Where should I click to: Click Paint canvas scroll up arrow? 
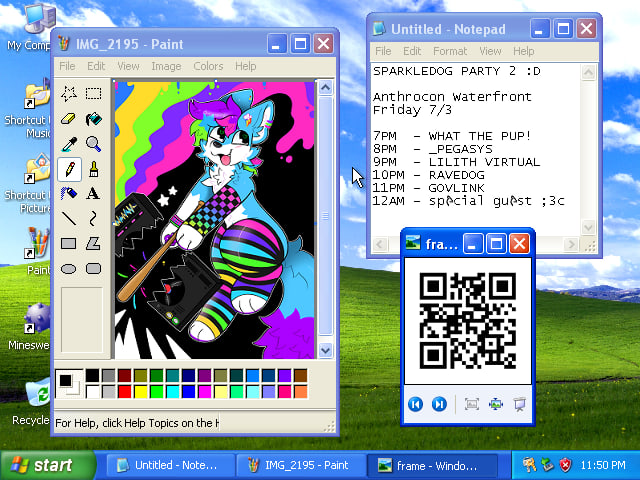[325, 88]
